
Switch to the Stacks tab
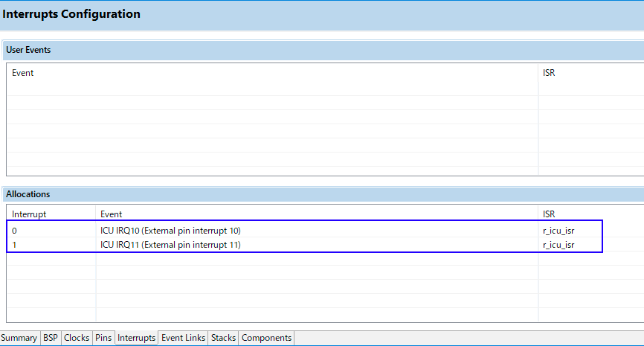pos(223,338)
